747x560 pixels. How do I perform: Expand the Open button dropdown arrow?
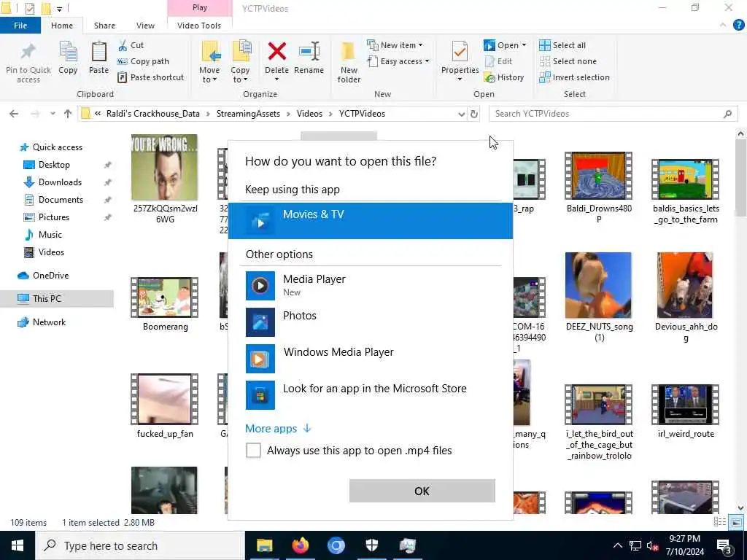[x=524, y=45]
